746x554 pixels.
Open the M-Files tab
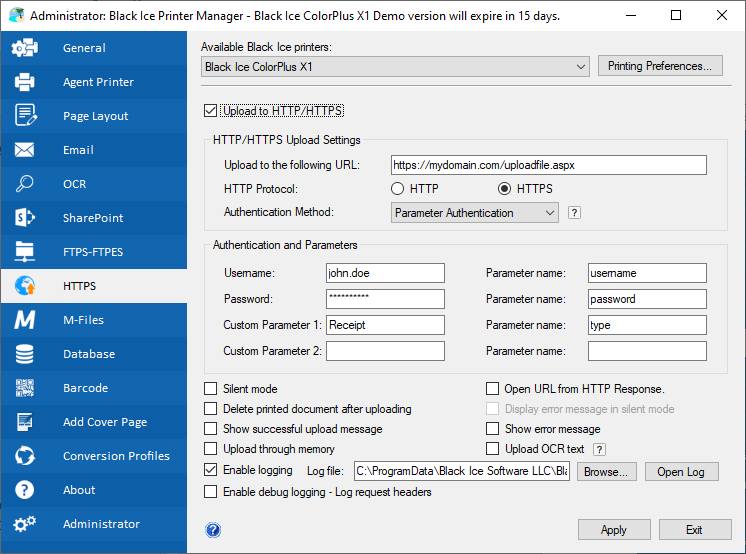pos(94,320)
